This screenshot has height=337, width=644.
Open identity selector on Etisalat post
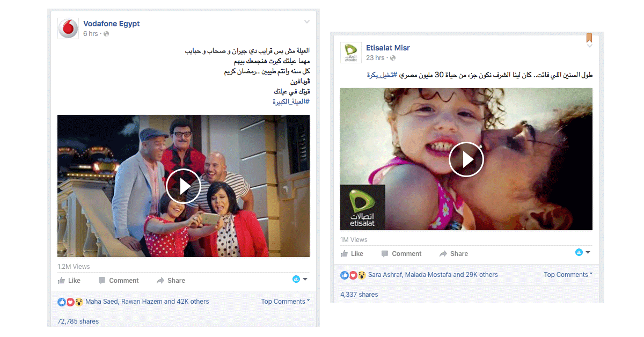click(583, 253)
